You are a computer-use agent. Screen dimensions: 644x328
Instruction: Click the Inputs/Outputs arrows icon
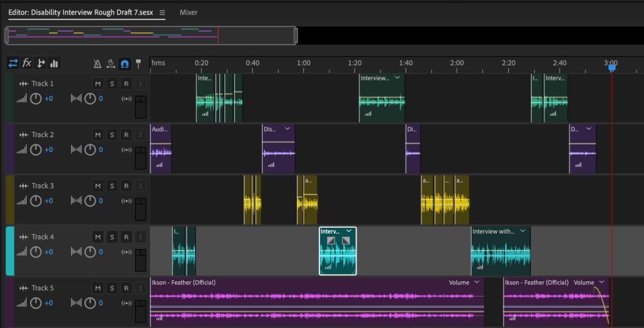pyautogui.click(x=13, y=63)
